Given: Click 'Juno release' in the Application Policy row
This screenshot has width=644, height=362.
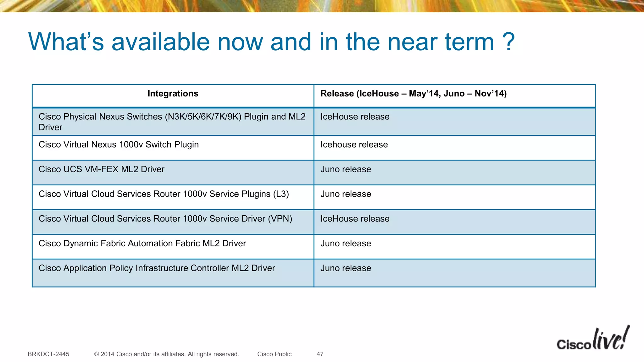Looking at the screenshot, I should tap(346, 268).
